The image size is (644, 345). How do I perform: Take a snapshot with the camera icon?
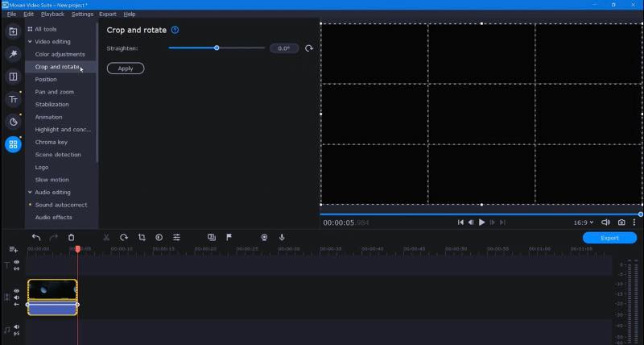point(621,222)
